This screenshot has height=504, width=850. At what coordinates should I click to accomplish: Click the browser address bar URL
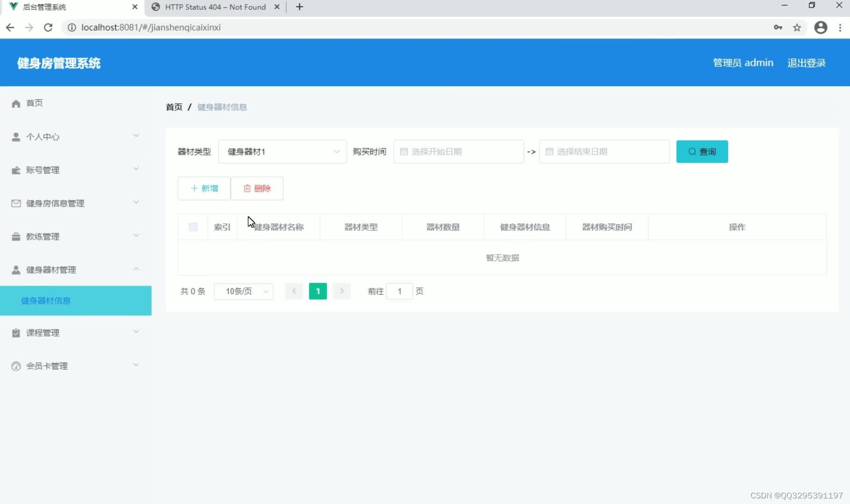tap(151, 28)
